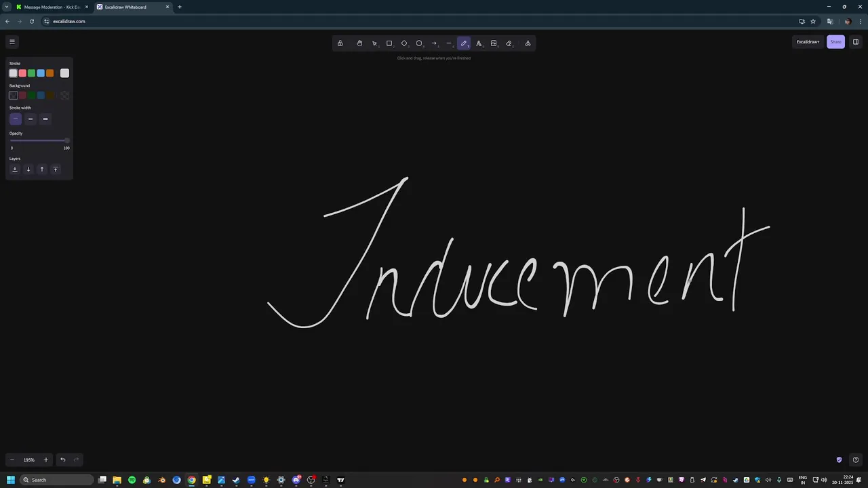This screenshot has height=488, width=868.
Task: Open Chrome three-dot menu
Action: [861, 21]
